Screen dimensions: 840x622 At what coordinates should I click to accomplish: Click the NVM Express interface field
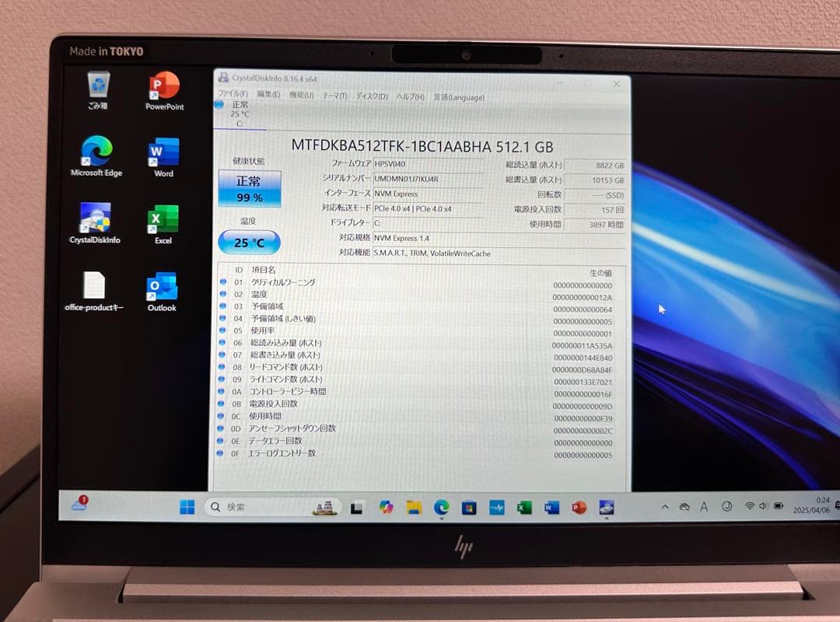428,194
